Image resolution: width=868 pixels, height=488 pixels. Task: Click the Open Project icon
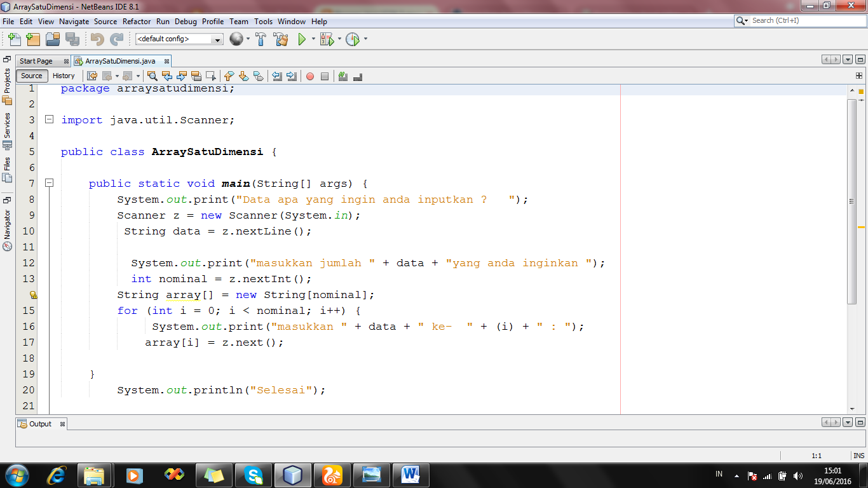53,39
